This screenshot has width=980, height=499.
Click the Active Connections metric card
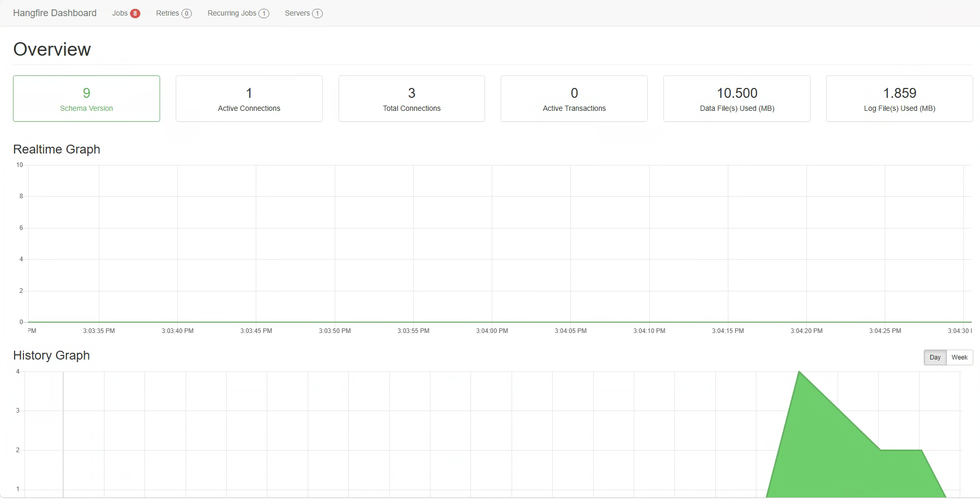pos(249,99)
